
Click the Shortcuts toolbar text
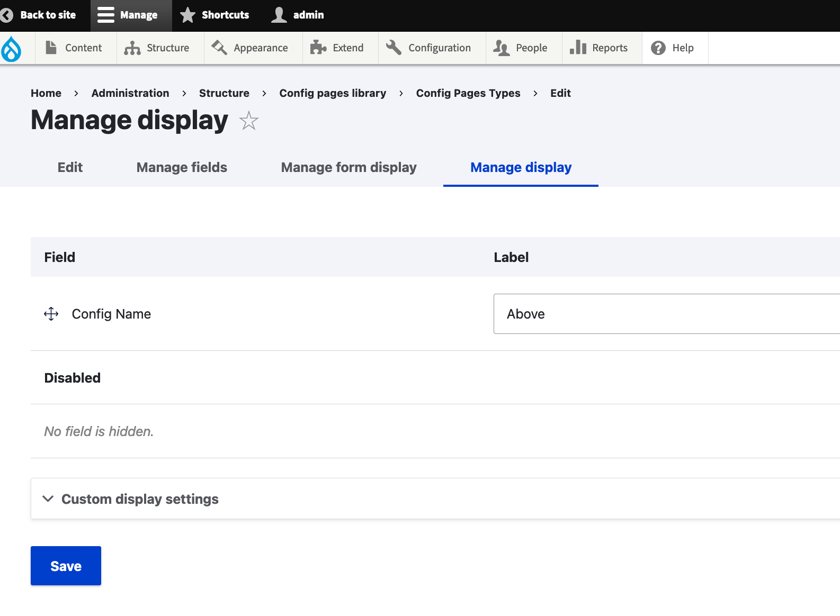coord(225,15)
